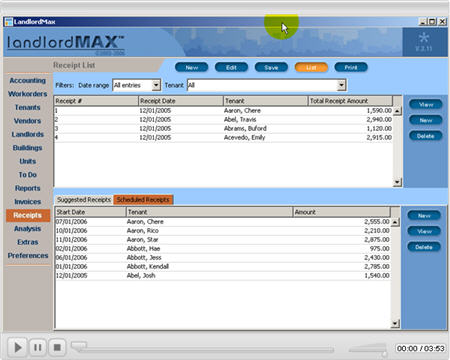The width and height of the screenshot is (450, 360).
Task: Open To Do in the sidebar
Action: tap(28, 175)
